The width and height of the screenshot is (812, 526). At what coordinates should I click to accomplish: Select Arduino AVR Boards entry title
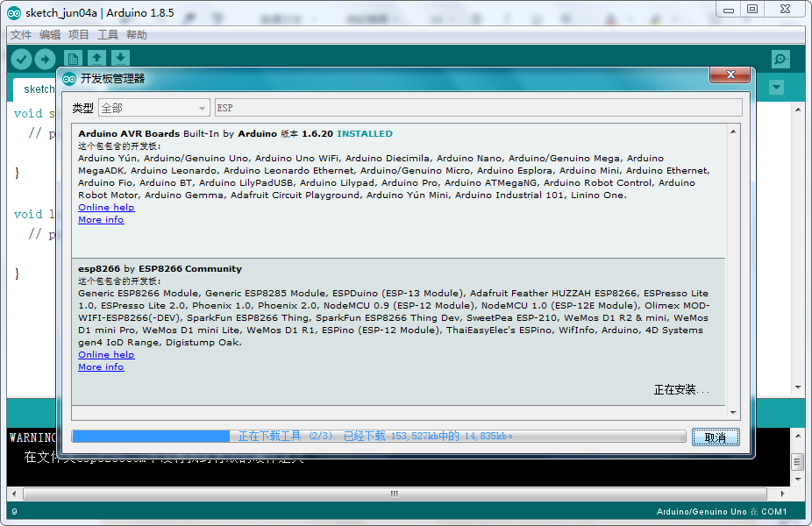[129, 133]
